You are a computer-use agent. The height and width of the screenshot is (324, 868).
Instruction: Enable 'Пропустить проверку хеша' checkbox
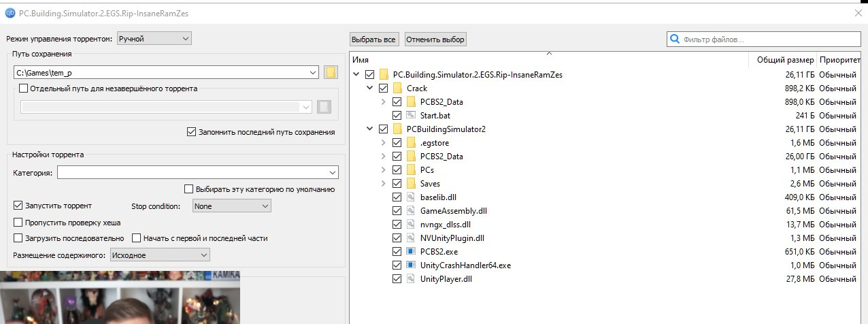18,222
